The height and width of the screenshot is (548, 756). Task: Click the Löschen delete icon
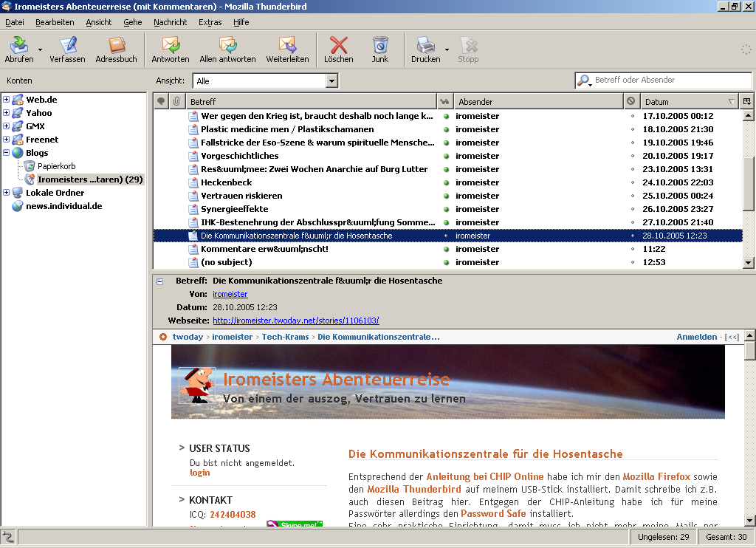338,45
